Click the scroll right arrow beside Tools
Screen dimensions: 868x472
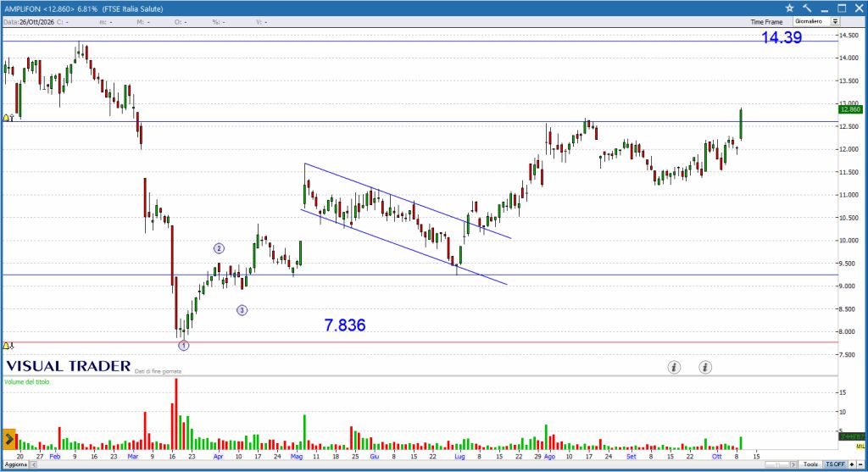pyautogui.click(x=793, y=465)
